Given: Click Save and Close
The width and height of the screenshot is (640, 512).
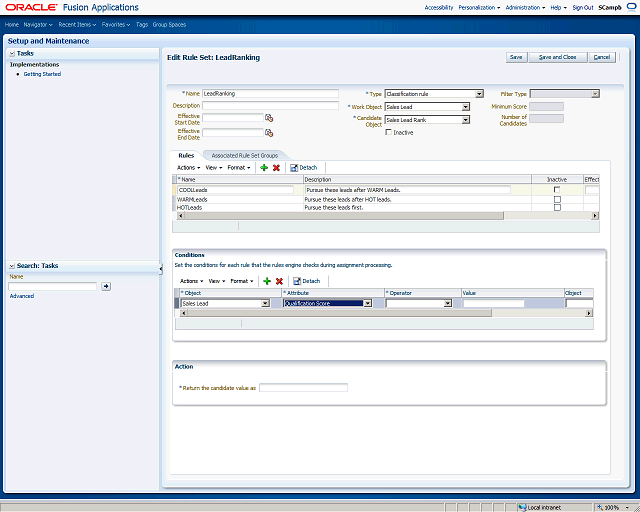Looking at the screenshot, I should coord(558,57).
